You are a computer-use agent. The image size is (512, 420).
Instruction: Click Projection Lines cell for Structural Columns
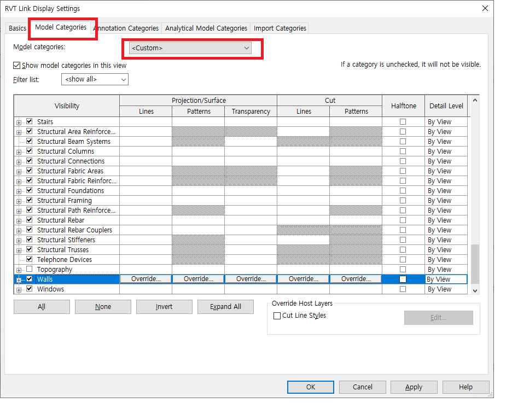(146, 151)
